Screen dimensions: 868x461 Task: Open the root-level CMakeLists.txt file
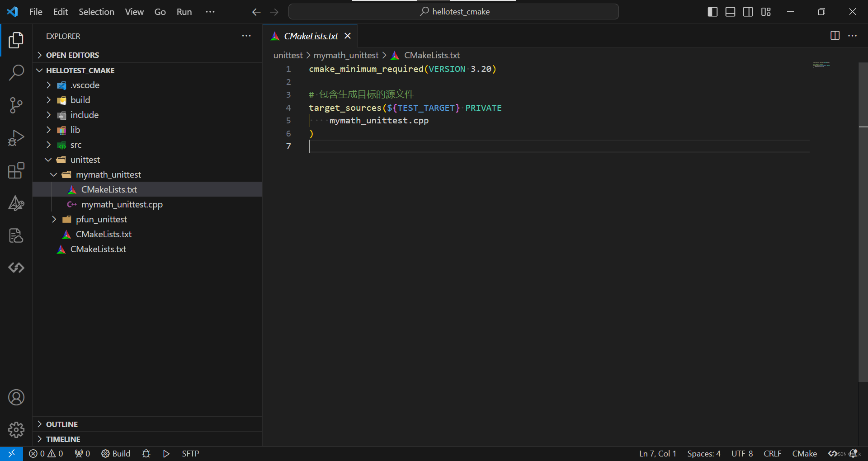coord(147,249)
